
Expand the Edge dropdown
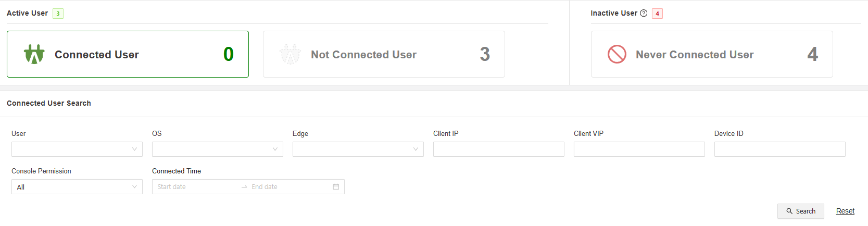pyautogui.click(x=358, y=149)
